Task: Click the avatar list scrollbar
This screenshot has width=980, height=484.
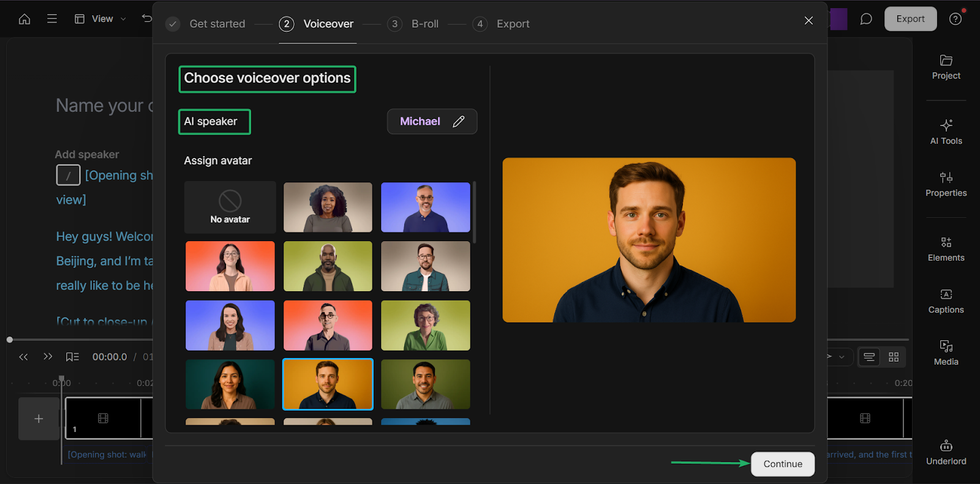Action: pyautogui.click(x=475, y=212)
